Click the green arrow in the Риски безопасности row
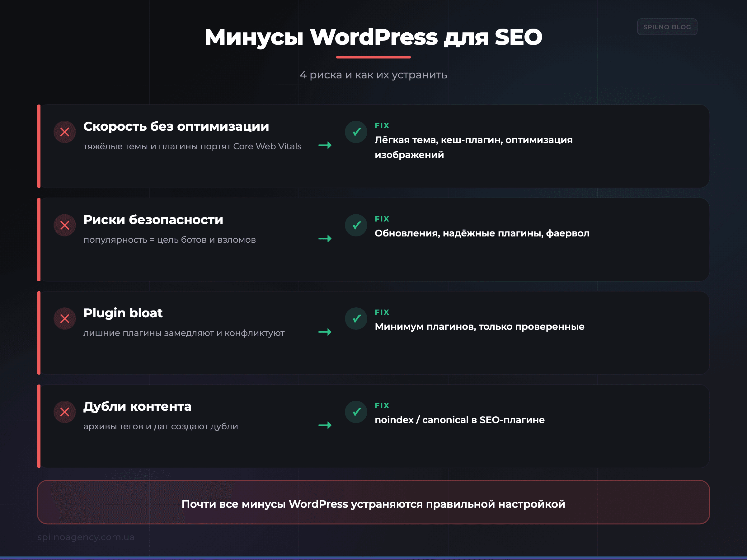 325,239
